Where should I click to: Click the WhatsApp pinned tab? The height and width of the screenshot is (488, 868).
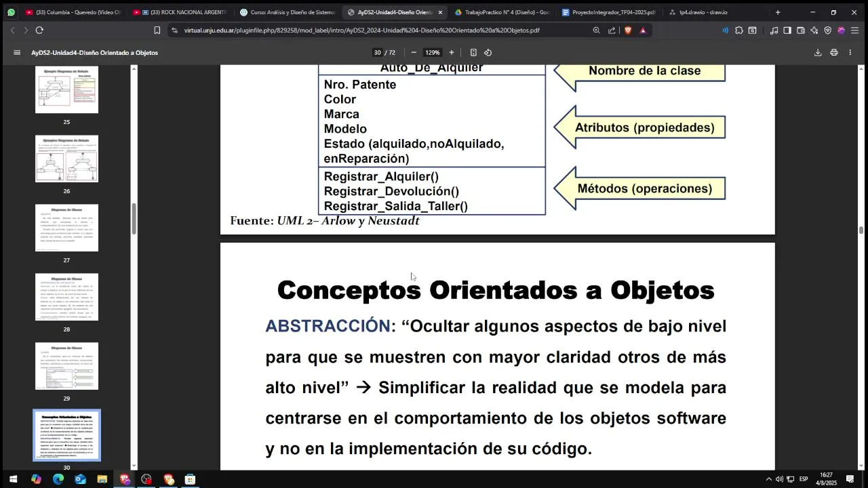tap(11, 12)
